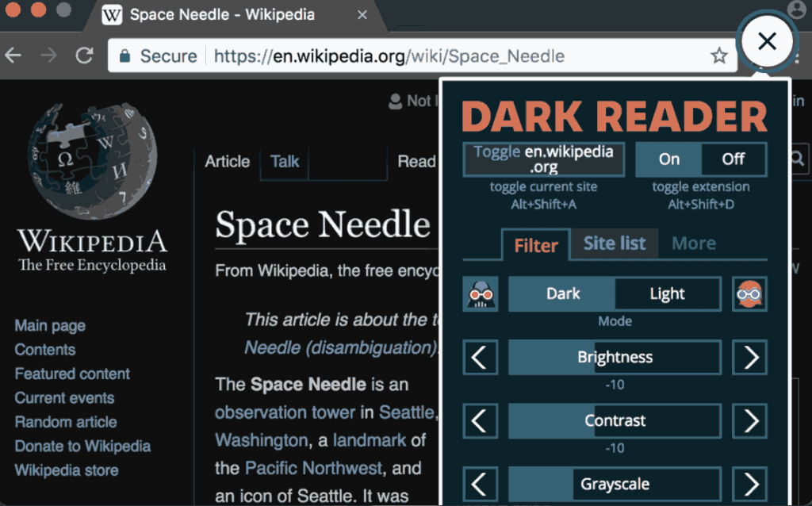Visit the Wikipedia store link
The image size is (812, 506).
click(x=67, y=470)
